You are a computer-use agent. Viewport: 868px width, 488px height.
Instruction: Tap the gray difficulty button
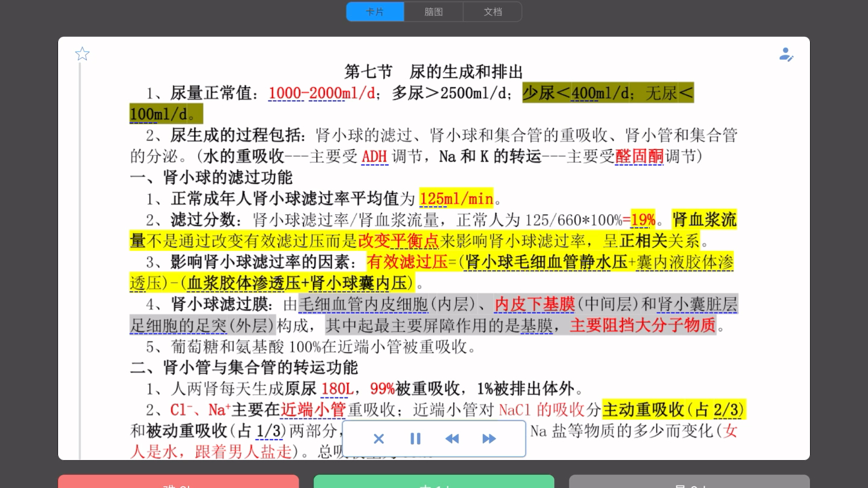coord(690,481)
